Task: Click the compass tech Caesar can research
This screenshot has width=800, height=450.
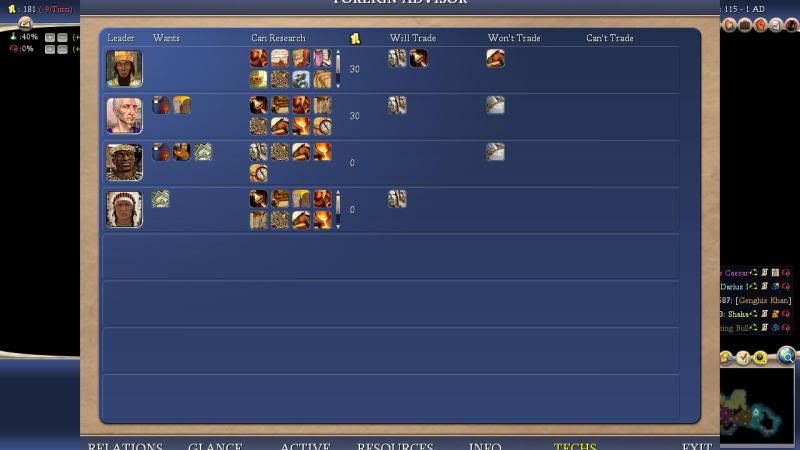Action: click(322, 126)
